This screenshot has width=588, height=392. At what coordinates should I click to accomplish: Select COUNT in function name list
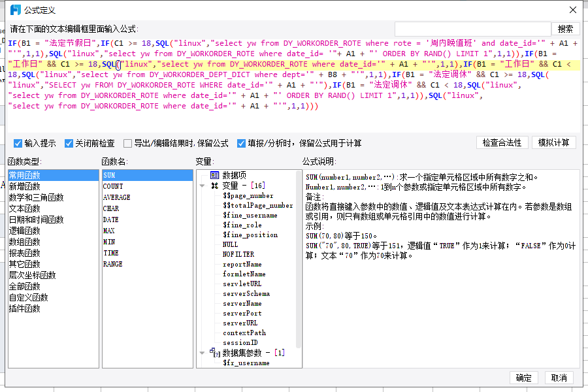[x=148, y=186]
